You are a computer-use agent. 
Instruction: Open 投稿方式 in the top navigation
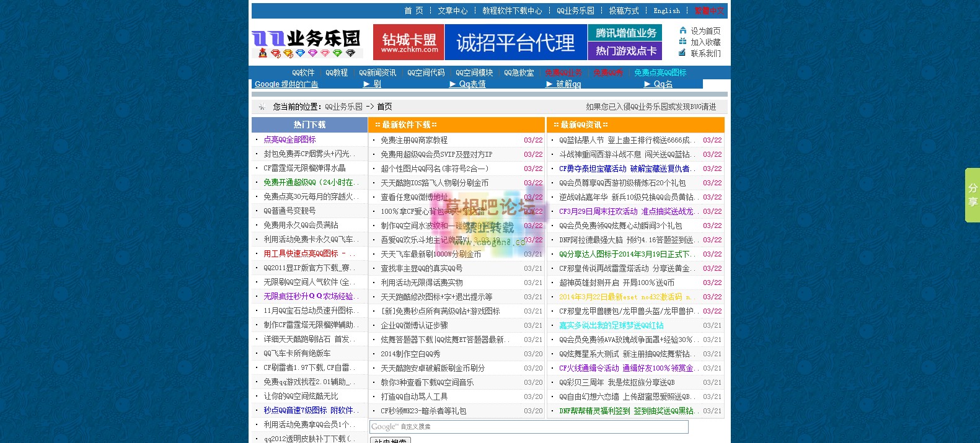tap(624, 11)
